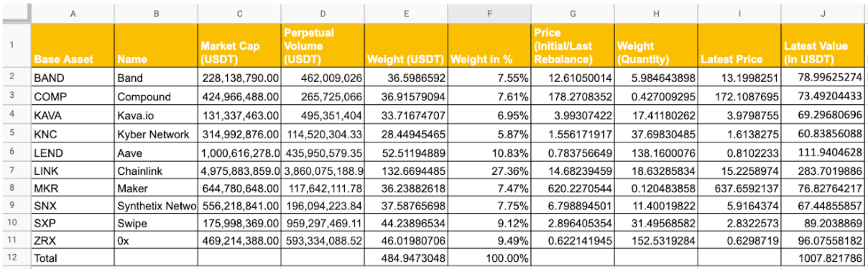868x269 pixels.
Task: Select the Perpetual Volume (USDT) header cell
Action: (x=323, y=46)
